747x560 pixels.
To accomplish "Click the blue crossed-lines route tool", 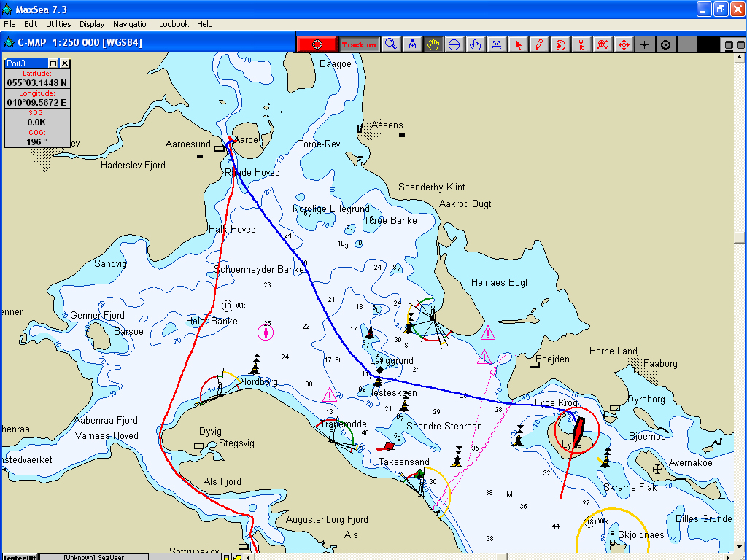I will coord(496,44).
